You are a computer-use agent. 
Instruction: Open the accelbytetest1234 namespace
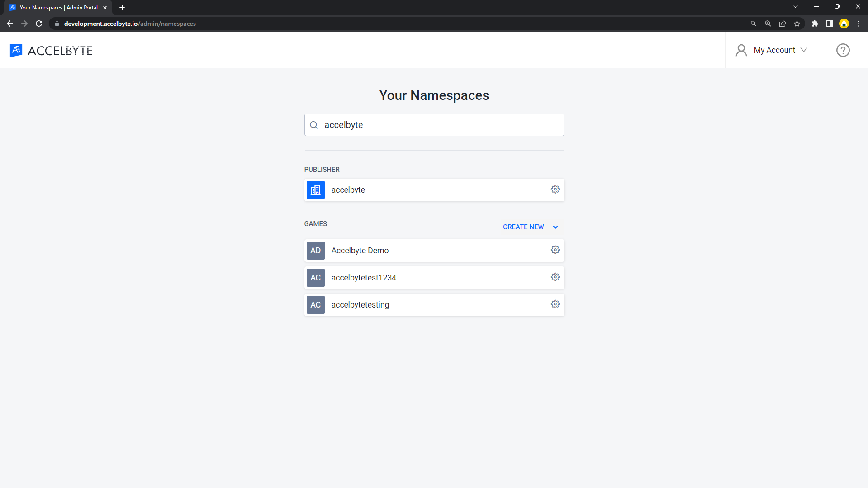(x=434, y=278)
